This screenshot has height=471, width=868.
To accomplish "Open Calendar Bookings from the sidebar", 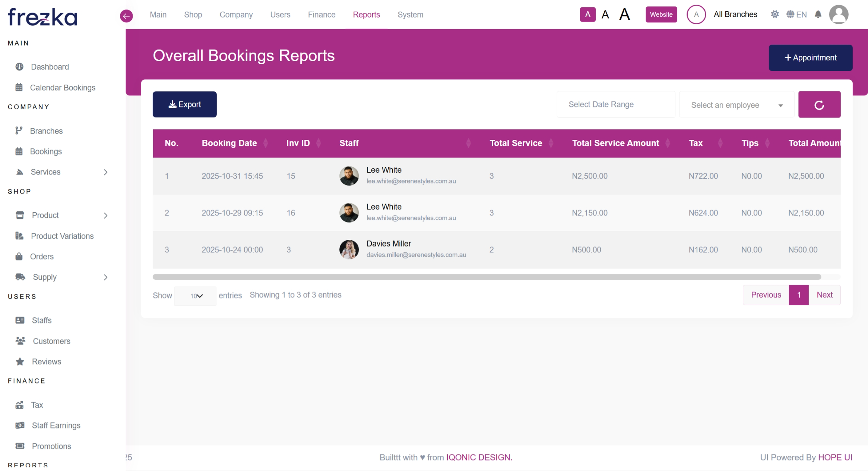I will (62, 88).
